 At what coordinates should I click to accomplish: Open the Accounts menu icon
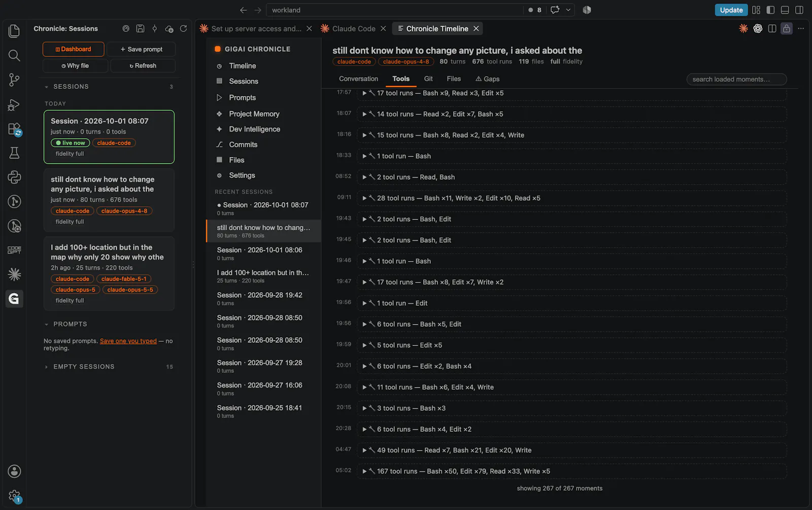(14, 471)
